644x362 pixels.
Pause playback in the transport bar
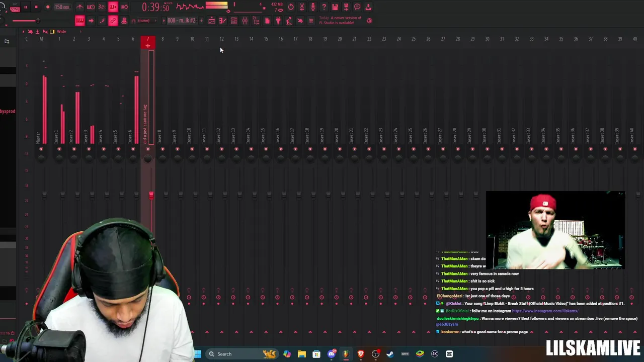coord(26,7)
